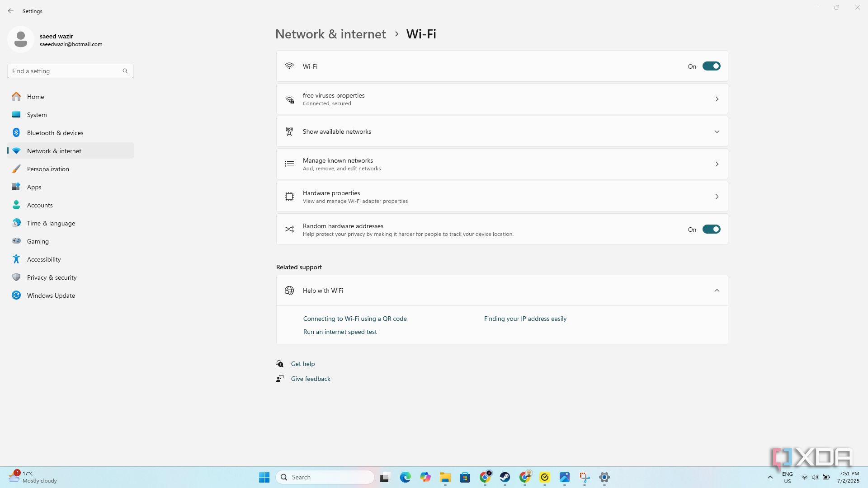868x488 pixels.
Task: Open Steam from taskbar
Action: [505, 477]
